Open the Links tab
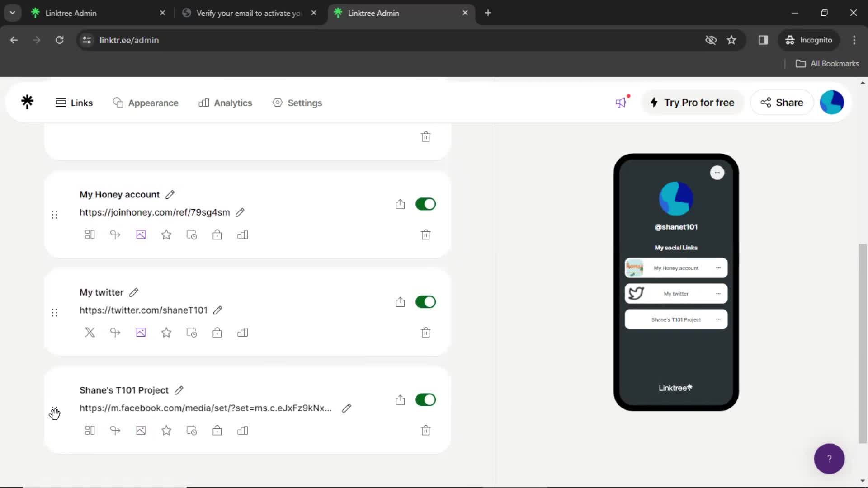 (x=74, y=103)
